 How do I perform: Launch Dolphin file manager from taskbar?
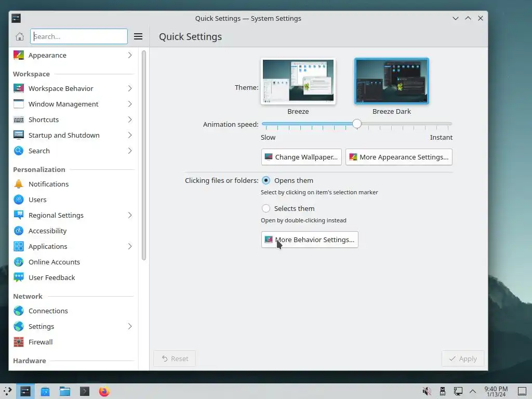(x=65, y=392)
